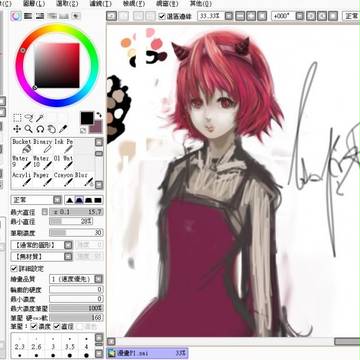Rotate canvas clockwise button

click(322, 16)
